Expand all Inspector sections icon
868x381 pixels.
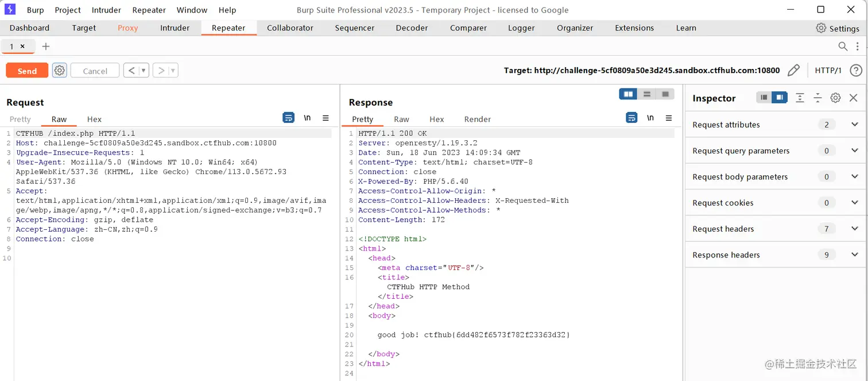800,98
